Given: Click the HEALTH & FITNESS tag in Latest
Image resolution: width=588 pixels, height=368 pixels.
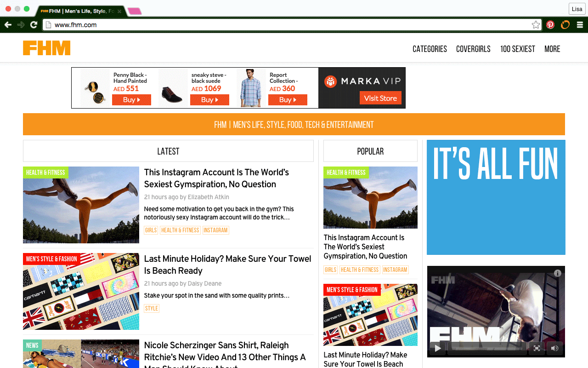Looking at the screenshot, I should (180, 230).
